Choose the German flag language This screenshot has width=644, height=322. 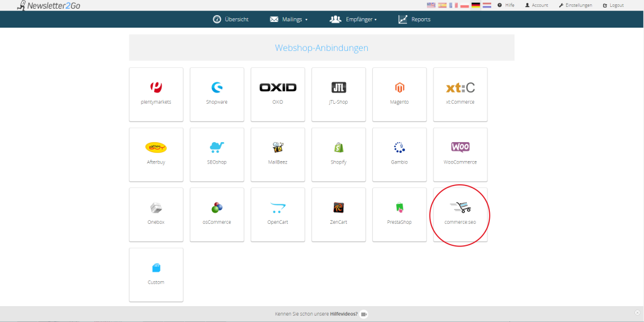475,5
